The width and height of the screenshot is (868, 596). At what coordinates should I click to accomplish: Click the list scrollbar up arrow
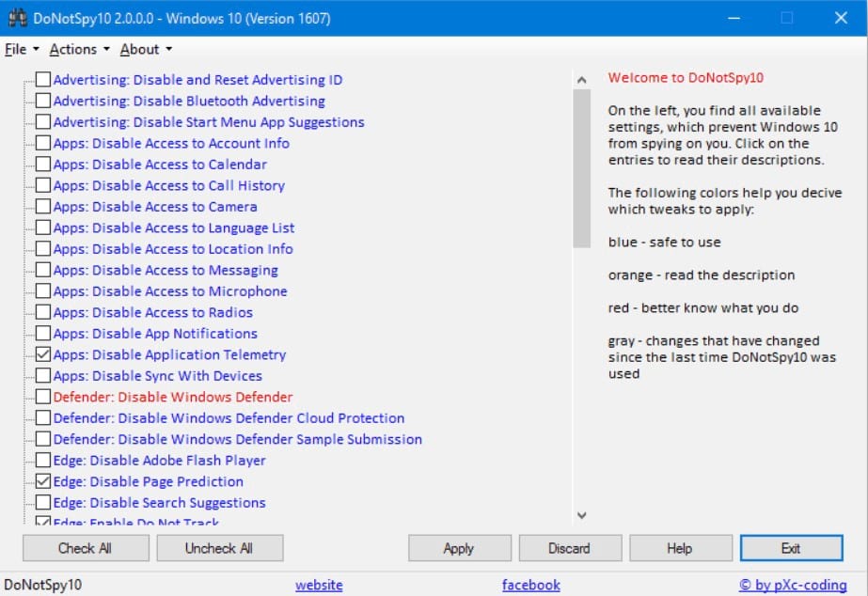581,80
